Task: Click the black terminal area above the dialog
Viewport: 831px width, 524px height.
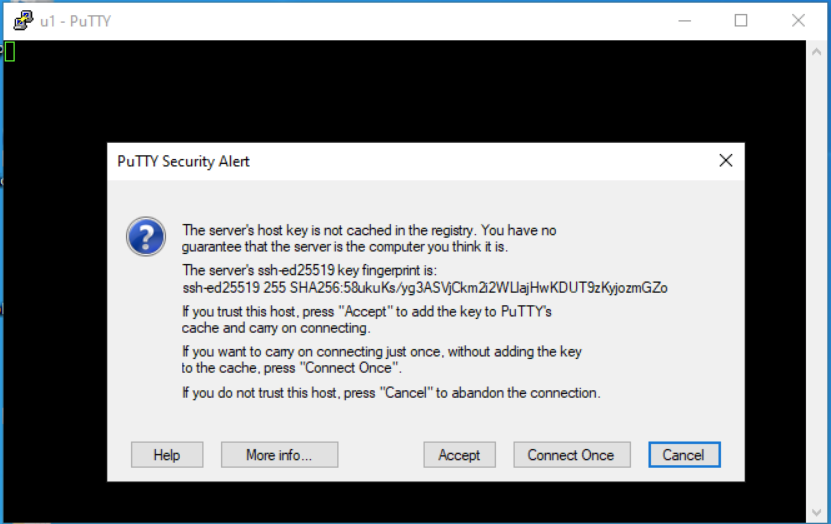Action: click(400, 90)
